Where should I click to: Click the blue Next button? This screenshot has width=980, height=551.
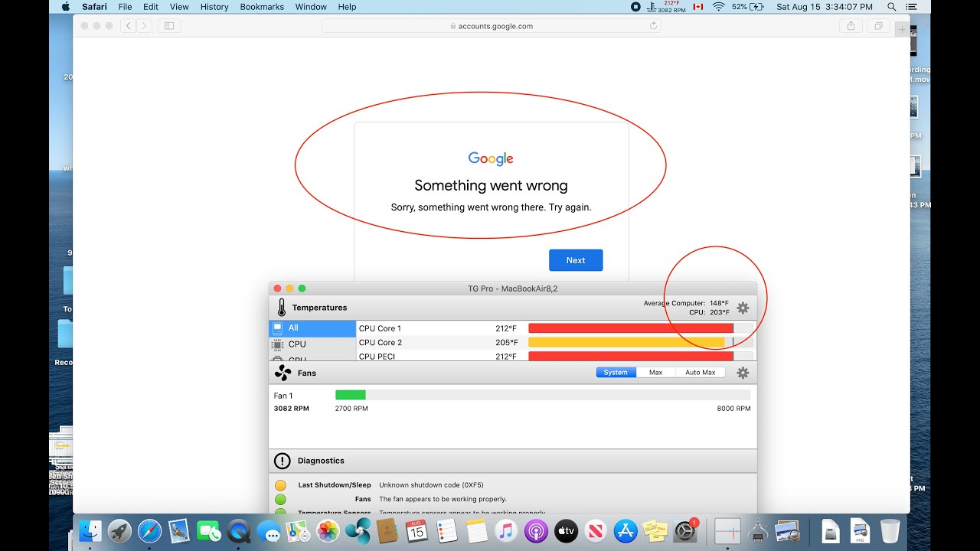pos(576,260)
